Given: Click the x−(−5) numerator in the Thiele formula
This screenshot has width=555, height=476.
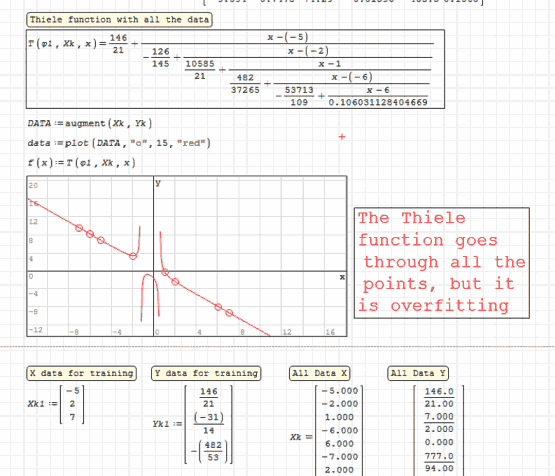Looking at the screenshot, I should click(x=287, y=37).
